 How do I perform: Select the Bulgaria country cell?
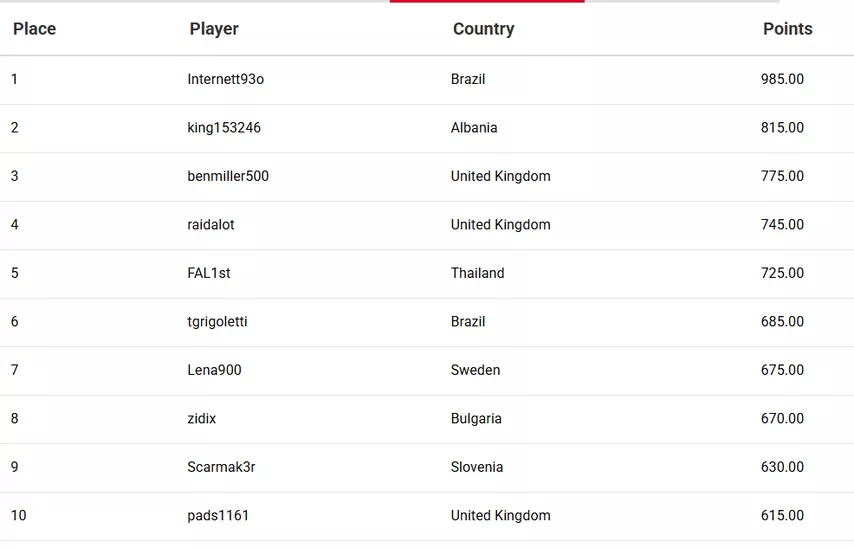tap(476, 419)
